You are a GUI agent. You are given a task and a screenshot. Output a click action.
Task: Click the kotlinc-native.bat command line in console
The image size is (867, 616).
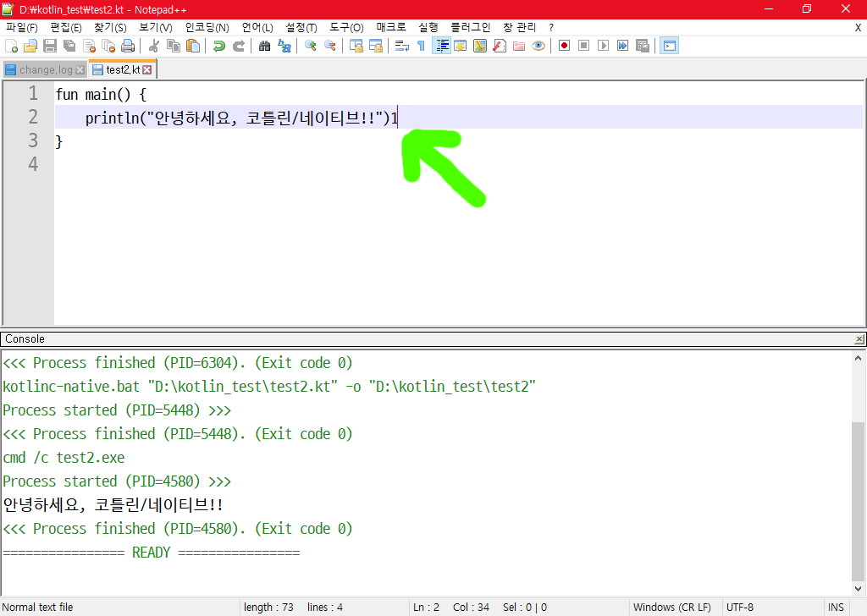point(269,386)
